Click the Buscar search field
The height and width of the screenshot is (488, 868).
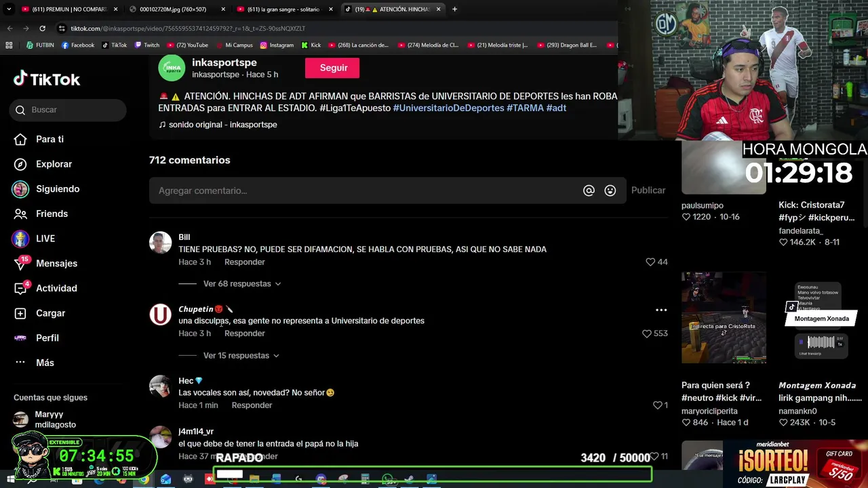click(68, 110)
